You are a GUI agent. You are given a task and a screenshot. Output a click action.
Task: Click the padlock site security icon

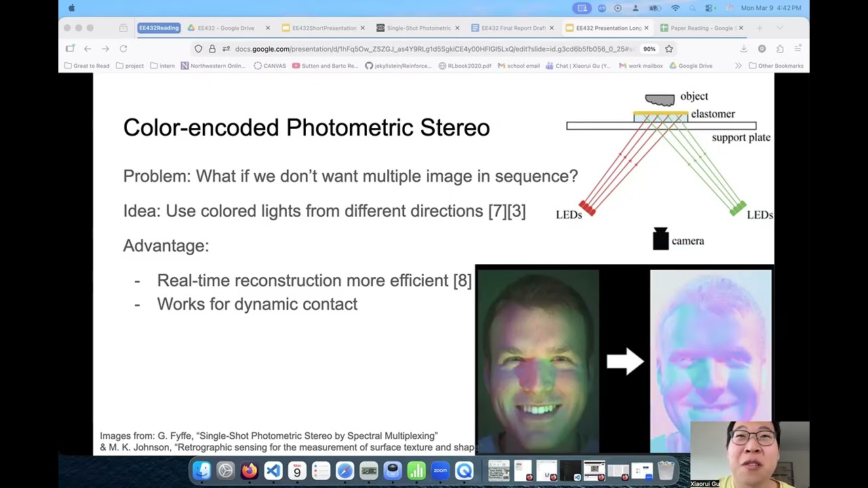pos(212,49)
